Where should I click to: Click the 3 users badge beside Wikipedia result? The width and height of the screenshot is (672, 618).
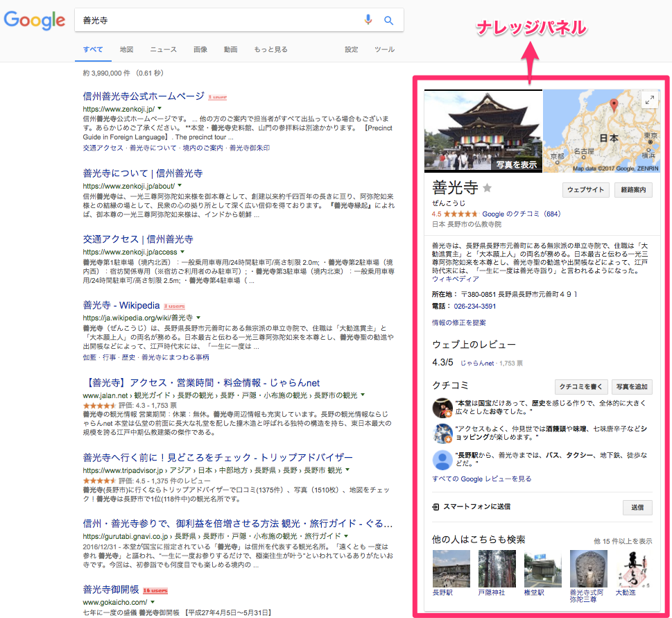coord(175,307)
